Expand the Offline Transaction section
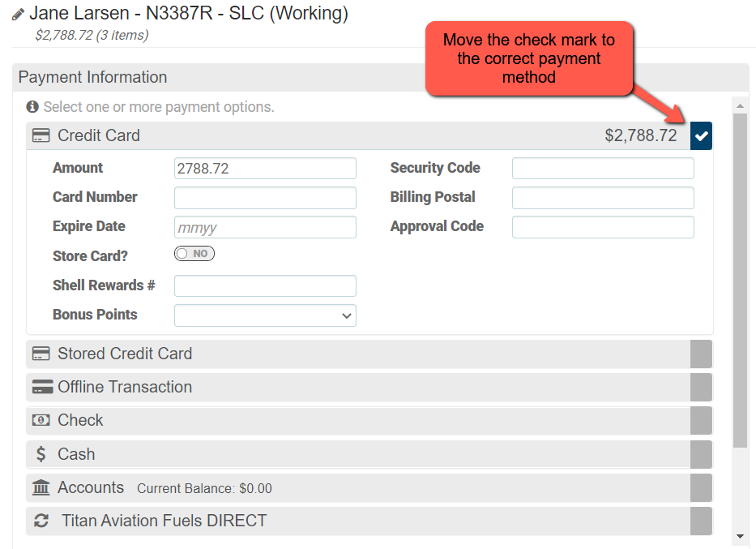Viewport: 756px width, 549px height. [358, 387]
